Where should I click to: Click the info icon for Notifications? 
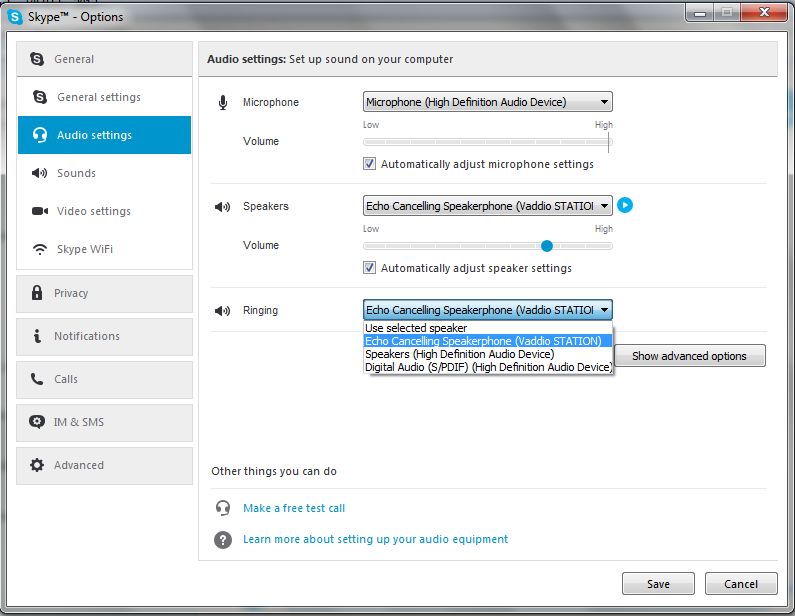click(x=37, y=336)
